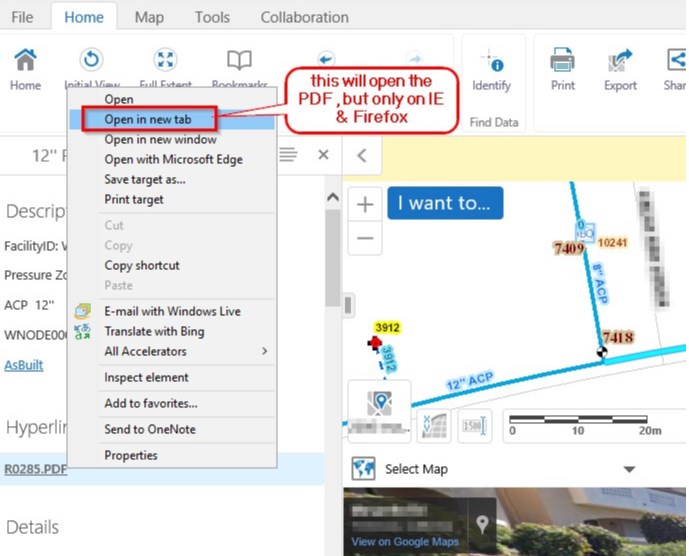Click the map side panel splitter handle

pos(348,305)
